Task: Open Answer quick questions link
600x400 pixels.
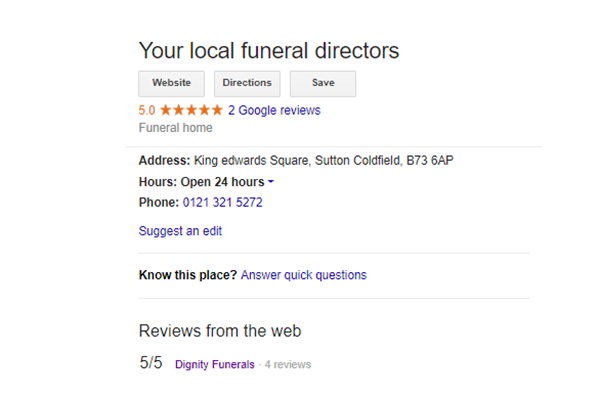Action: [x=304, y=275]
